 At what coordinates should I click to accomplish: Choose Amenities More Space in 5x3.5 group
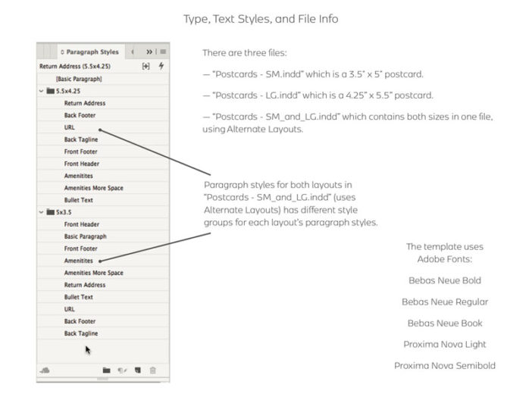pos(93,273)
